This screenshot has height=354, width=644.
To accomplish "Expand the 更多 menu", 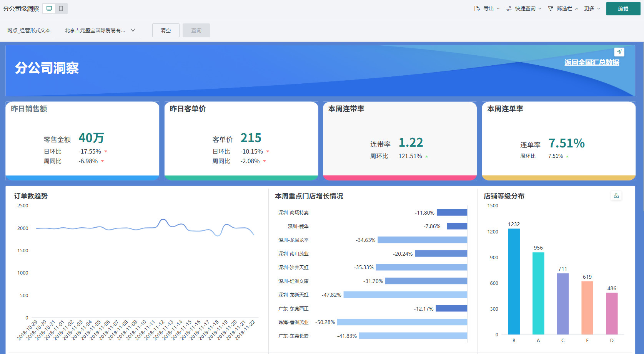I will click(x=592, y=8).
